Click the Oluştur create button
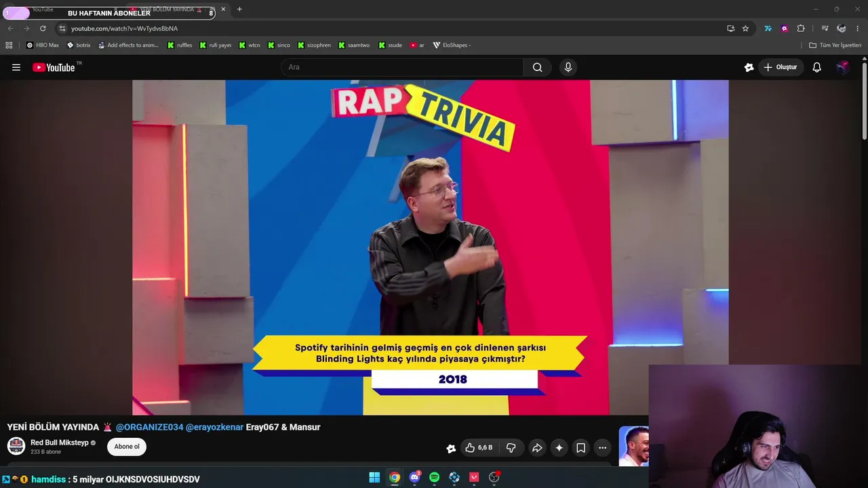This screenshot has width=868, height=488. point(780,67)
